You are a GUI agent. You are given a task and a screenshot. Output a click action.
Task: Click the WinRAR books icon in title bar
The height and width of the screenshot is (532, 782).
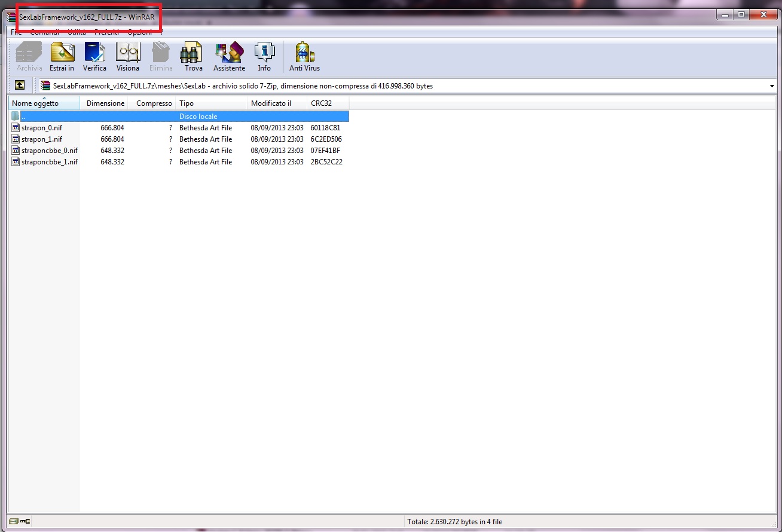[x=11, y=17]
